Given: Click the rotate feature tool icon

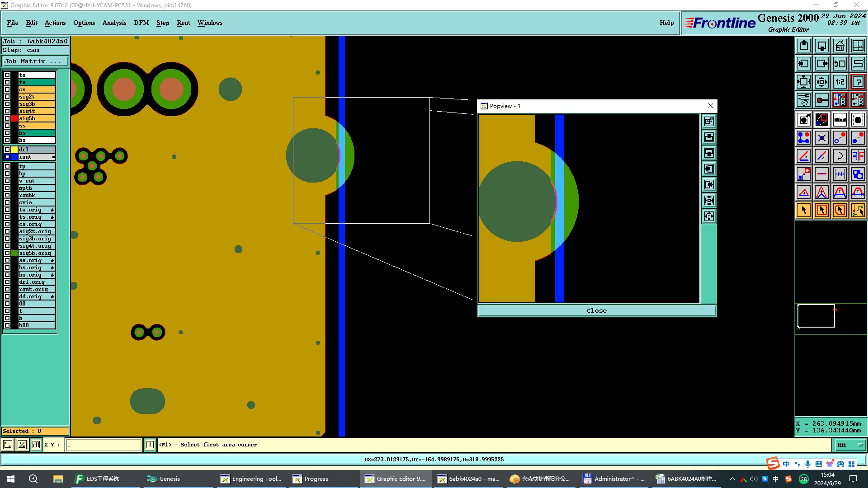Looking at the screenshot, I should tap(840, 156).
